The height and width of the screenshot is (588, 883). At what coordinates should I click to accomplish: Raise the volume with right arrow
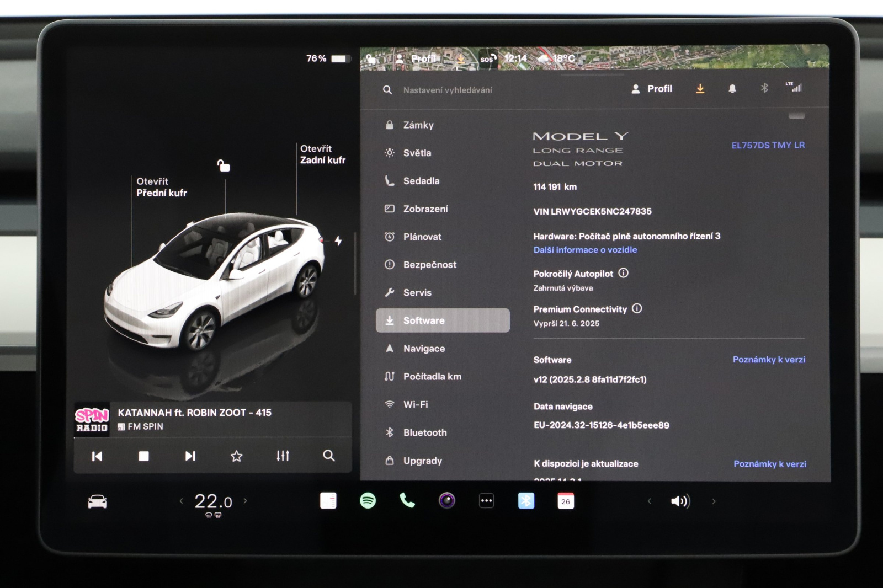click(714, 501)
